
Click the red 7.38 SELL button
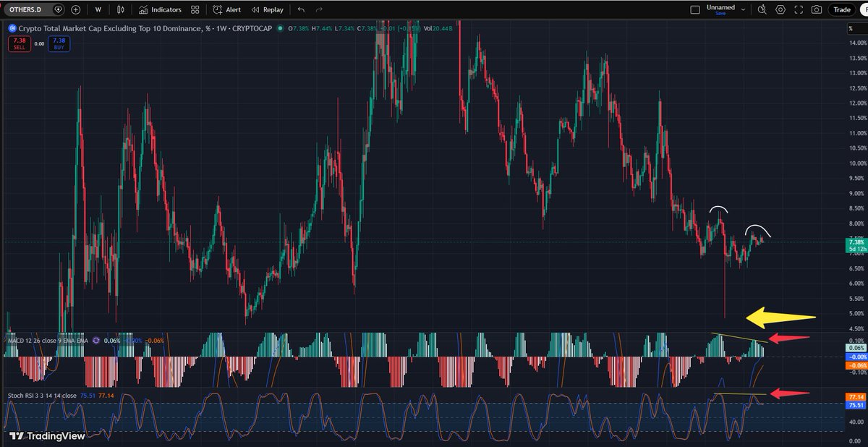click(19, 43)
